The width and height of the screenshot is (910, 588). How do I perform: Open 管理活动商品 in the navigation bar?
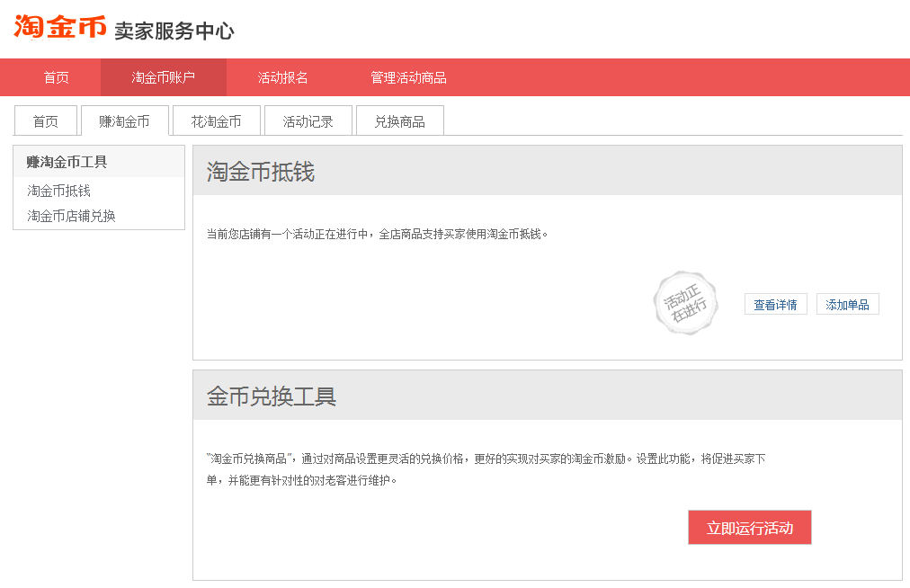tap(408, 77)
